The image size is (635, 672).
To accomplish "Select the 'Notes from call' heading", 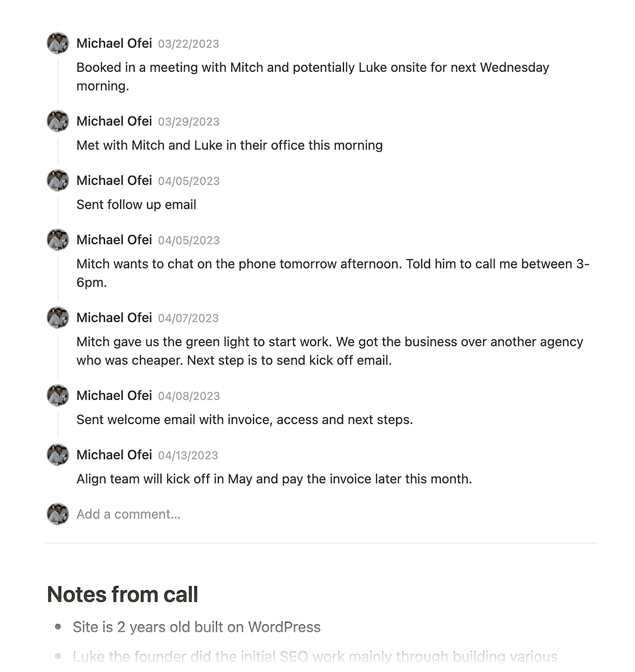I will click(x=123, y=594).
